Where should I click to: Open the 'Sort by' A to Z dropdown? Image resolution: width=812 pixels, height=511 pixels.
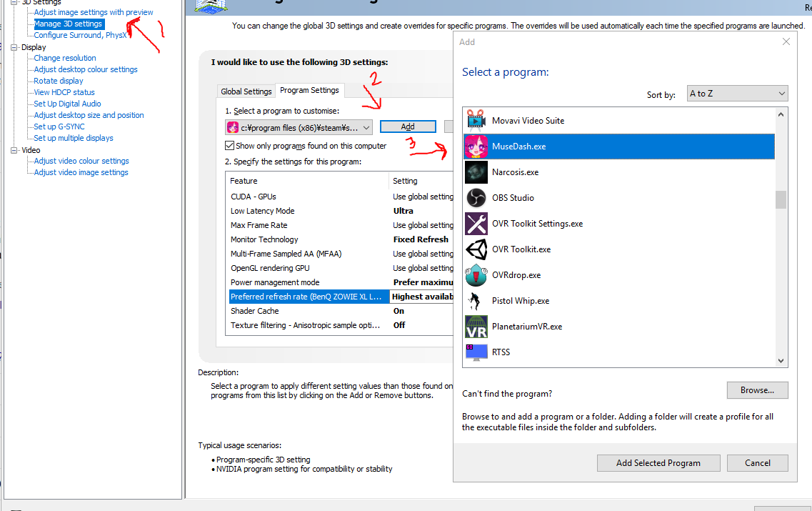pos(737,94)
